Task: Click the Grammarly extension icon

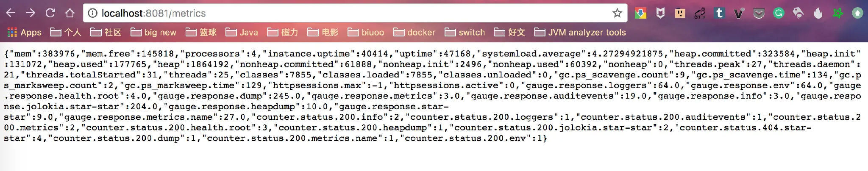Action: pos(779,13)
